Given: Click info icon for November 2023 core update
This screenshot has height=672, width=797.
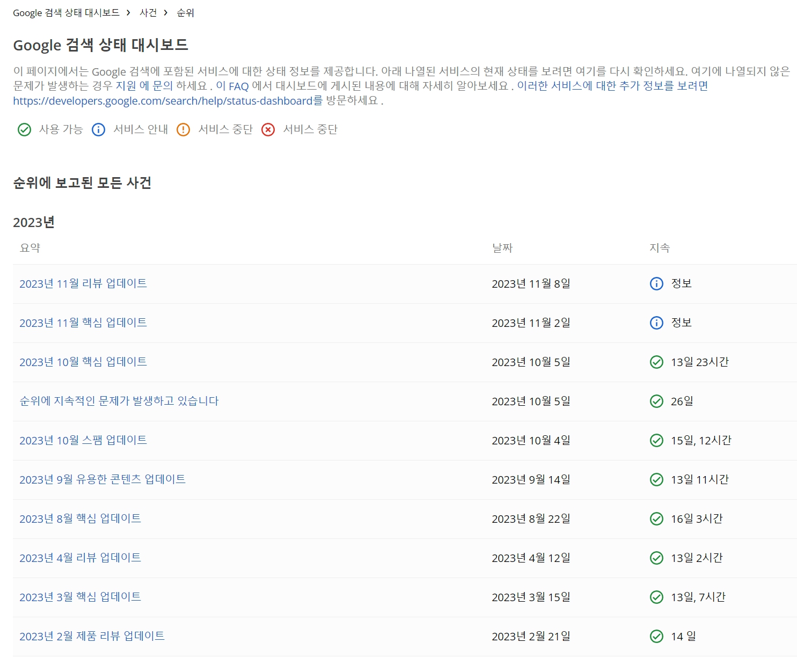Looking at the screenshot, I should [x=656, y=323].
